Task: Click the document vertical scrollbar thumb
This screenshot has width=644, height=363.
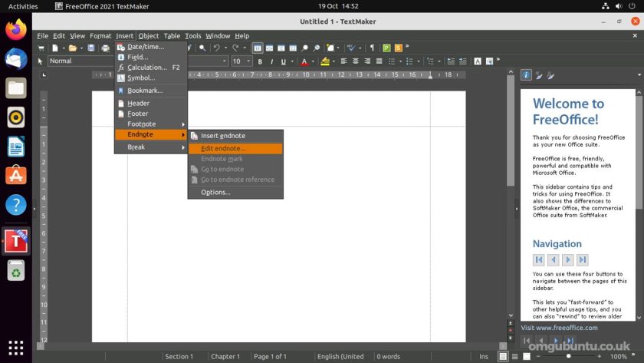Action: tap(511, 130)
